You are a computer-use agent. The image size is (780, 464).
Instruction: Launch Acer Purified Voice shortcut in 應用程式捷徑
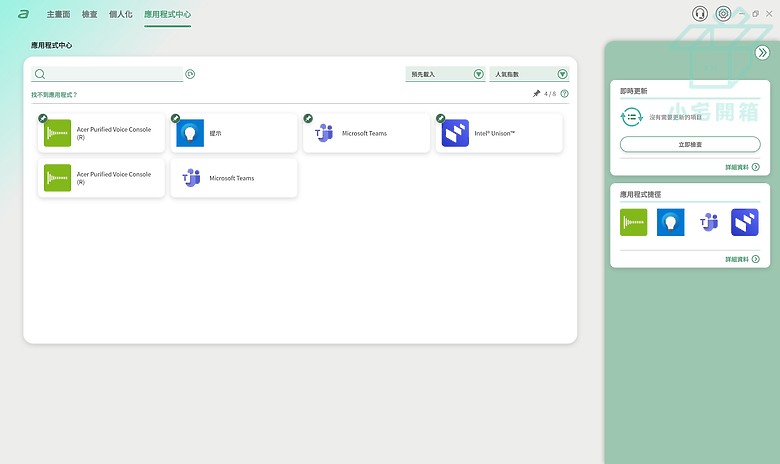pos(633,222)
